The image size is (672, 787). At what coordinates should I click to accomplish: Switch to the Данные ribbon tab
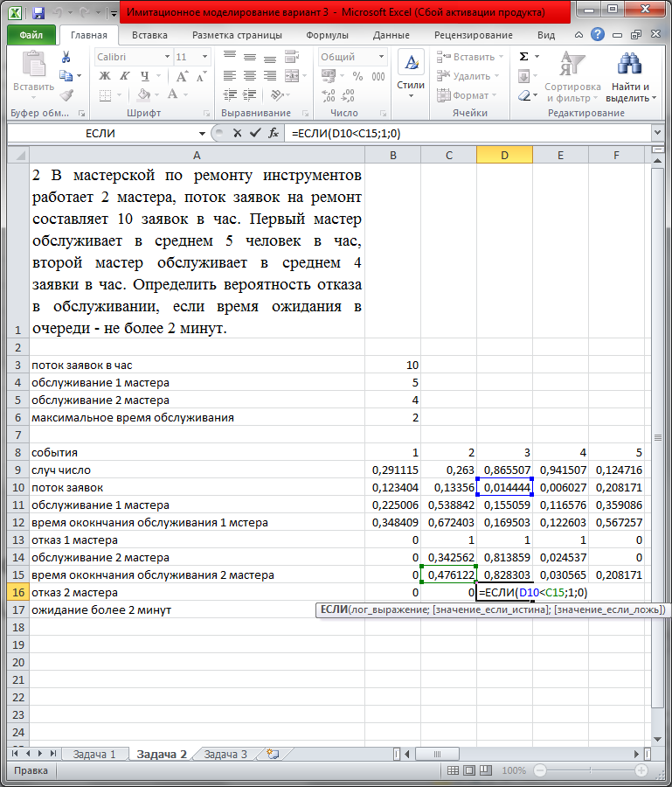tap(391, 35)
